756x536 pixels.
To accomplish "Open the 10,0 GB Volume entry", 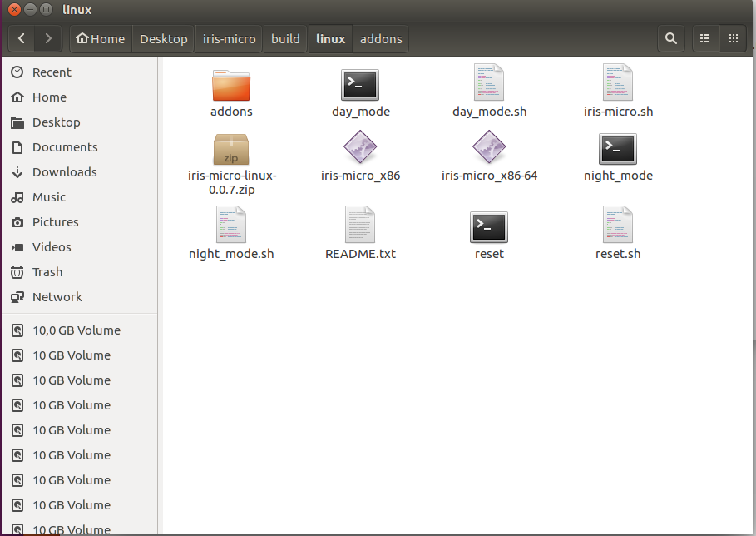I will (x=80, y=330).
